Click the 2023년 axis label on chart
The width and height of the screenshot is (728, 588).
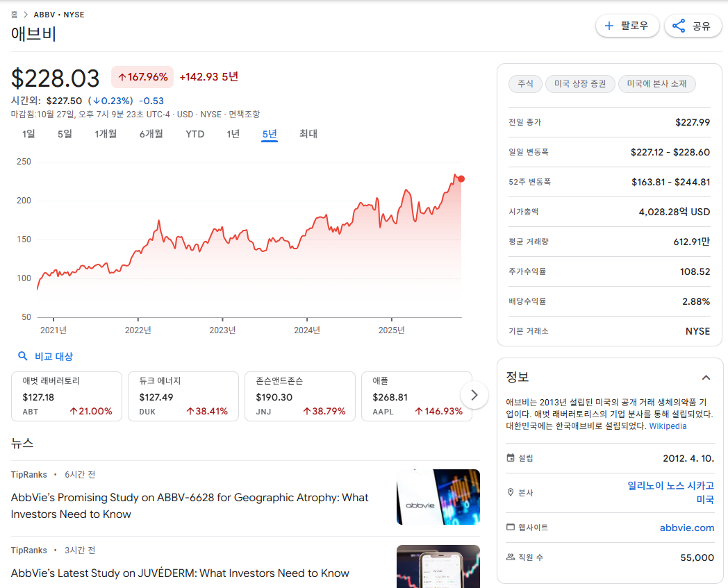point(222,330)
